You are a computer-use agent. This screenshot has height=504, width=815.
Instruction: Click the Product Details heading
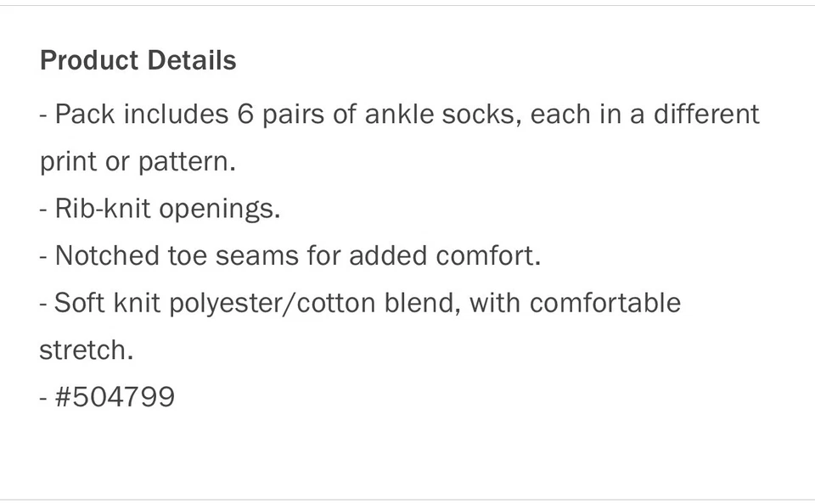click(138, 61)
